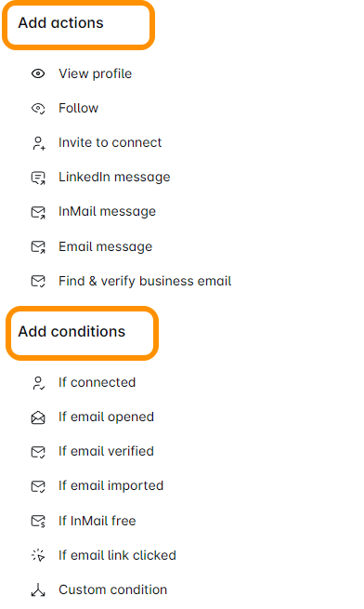Click the eye icon for View profile
This screenshot has height=609, width=364.
[x=38, y=73]
